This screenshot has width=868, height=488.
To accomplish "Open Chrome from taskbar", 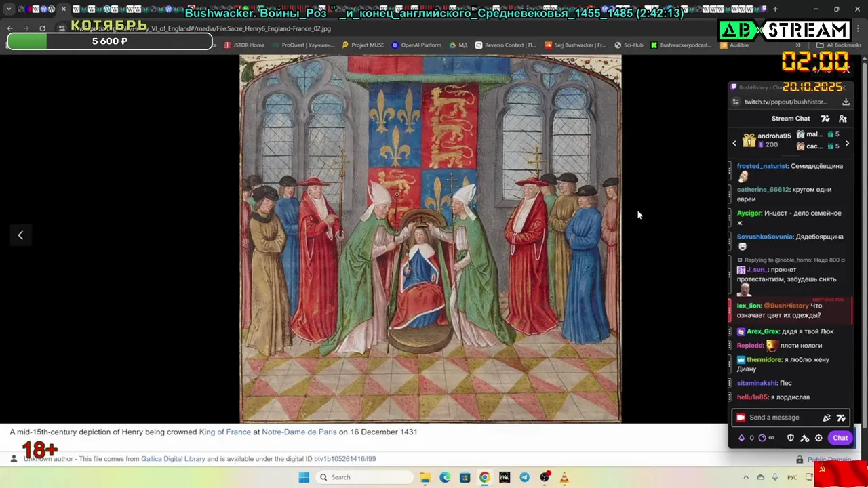I will (484, 477).
